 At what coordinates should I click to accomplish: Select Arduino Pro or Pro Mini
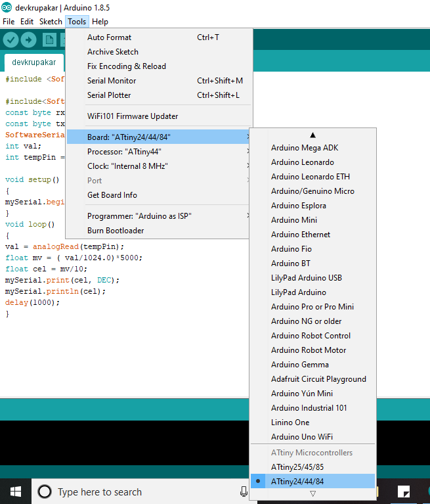[312, 307]
